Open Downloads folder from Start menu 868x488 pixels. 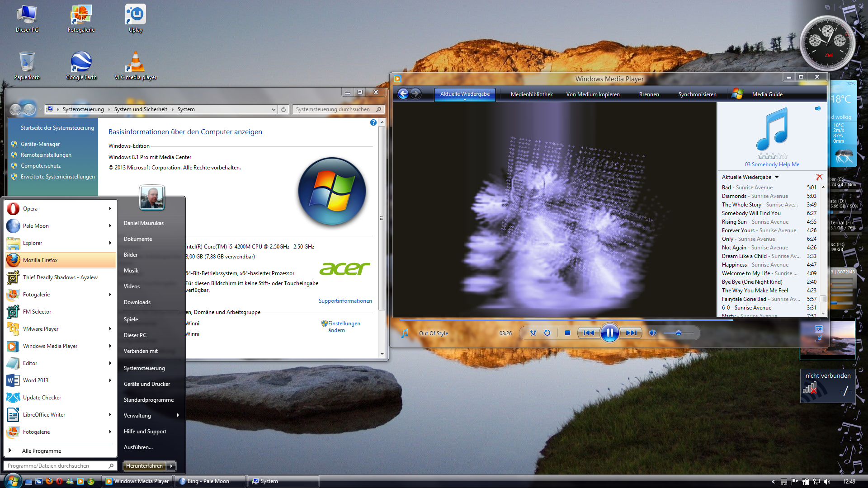pyautogui.click(x=137, y=302)
